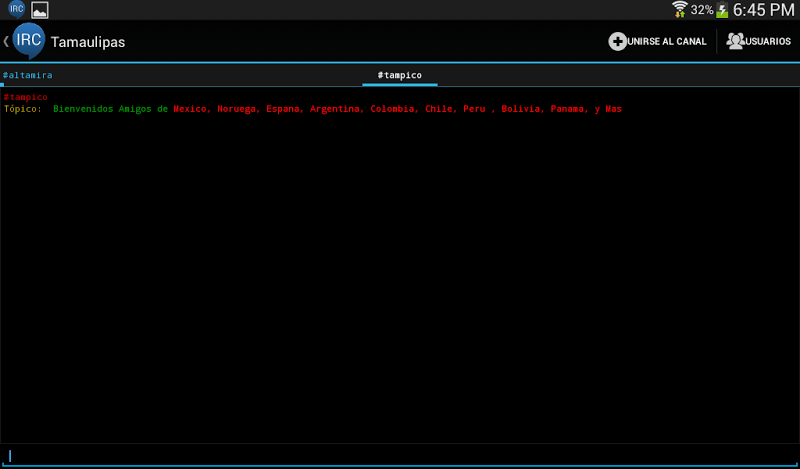Viewport: 800px width, 469px height.
Task: Focus the message input field
Action: (400, 456)
